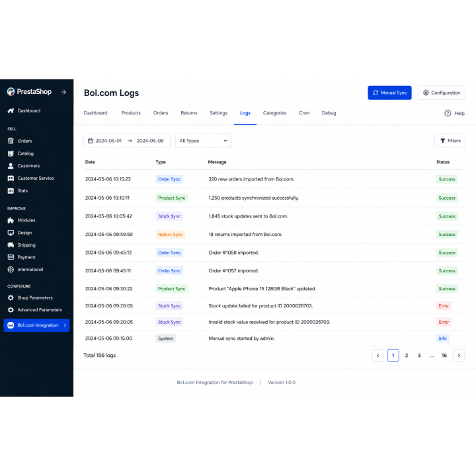Open the Configuration button
The image size is (476, 476).
click(x=442, y=93)
